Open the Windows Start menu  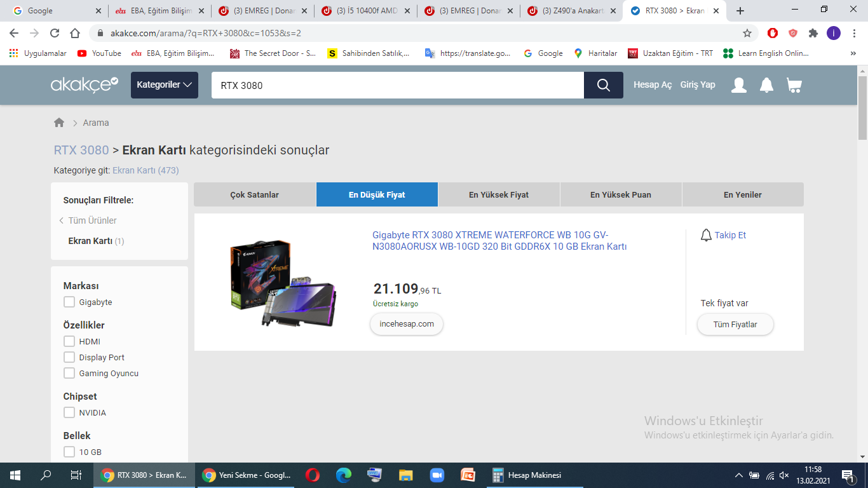click(x=15, y=475)
